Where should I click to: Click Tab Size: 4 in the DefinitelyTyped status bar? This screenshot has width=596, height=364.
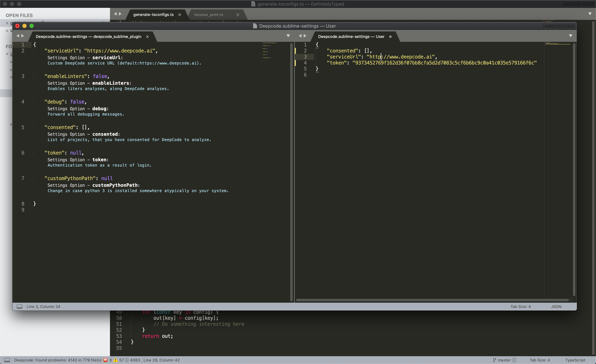[540, 360]
